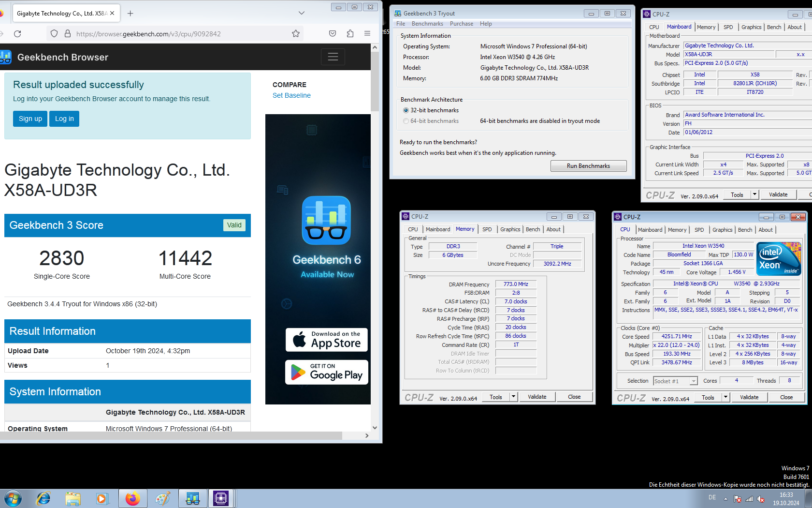Click Get it on Google Play badge
The width and height of the screenshot is (812, 508).
click(x=327, y=372)
